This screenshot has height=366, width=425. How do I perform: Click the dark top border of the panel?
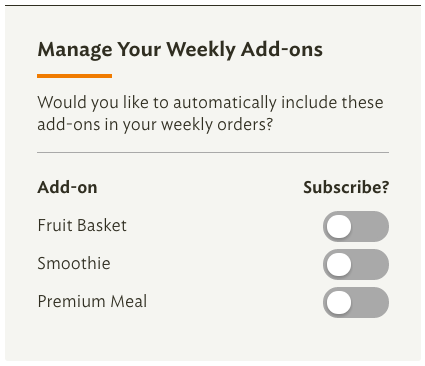pyautogui.click(x=213, y=5)
